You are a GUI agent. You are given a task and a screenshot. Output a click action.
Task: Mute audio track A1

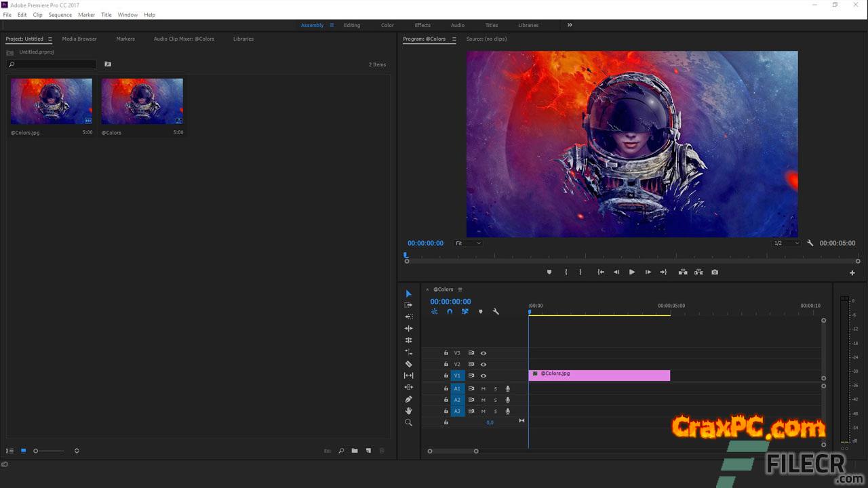(x=484, y=388)
